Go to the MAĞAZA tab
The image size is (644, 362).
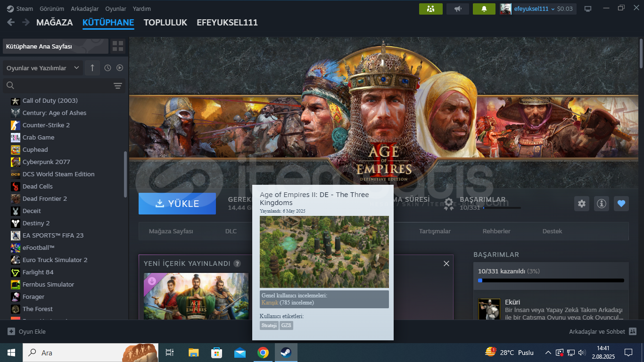point(55,22)
